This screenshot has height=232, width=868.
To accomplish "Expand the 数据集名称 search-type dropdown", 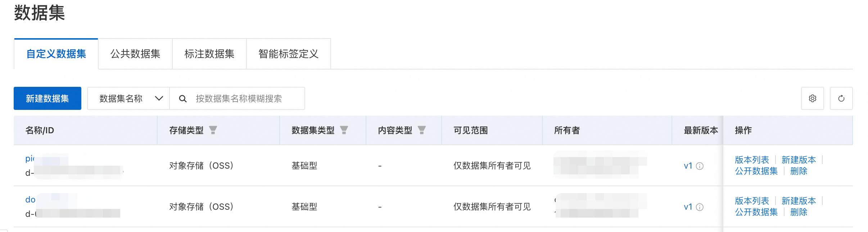I will (x=128, y=98).
